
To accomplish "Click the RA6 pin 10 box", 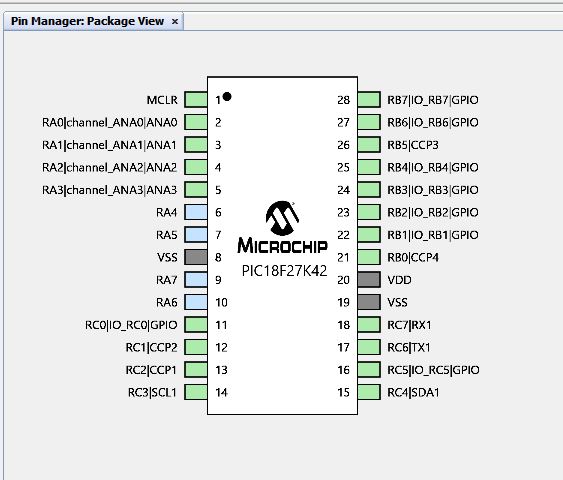I will click(196, 302).
